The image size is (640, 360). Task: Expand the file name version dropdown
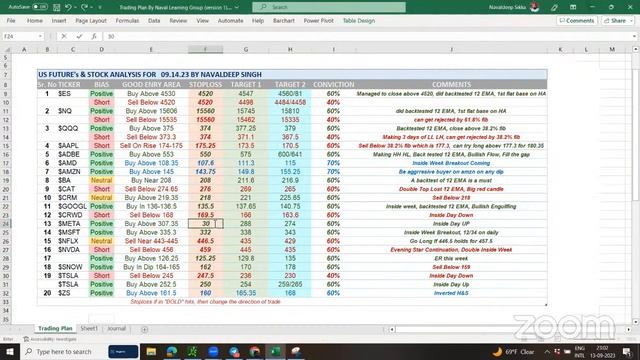tap(237, 7)
